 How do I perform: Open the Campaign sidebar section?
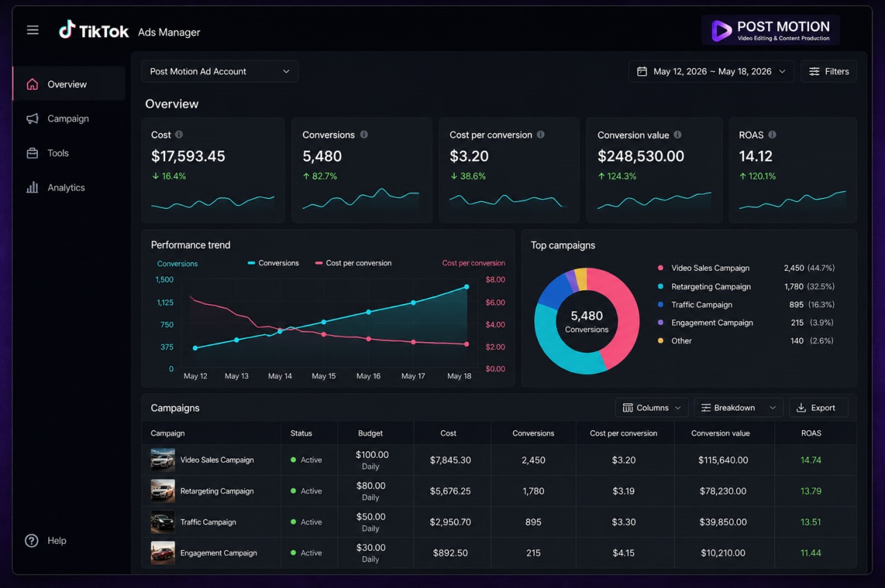69,119
